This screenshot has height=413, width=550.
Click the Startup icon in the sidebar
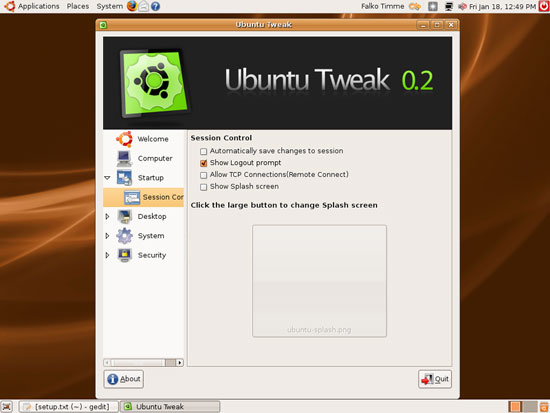(x=124, y=178)
